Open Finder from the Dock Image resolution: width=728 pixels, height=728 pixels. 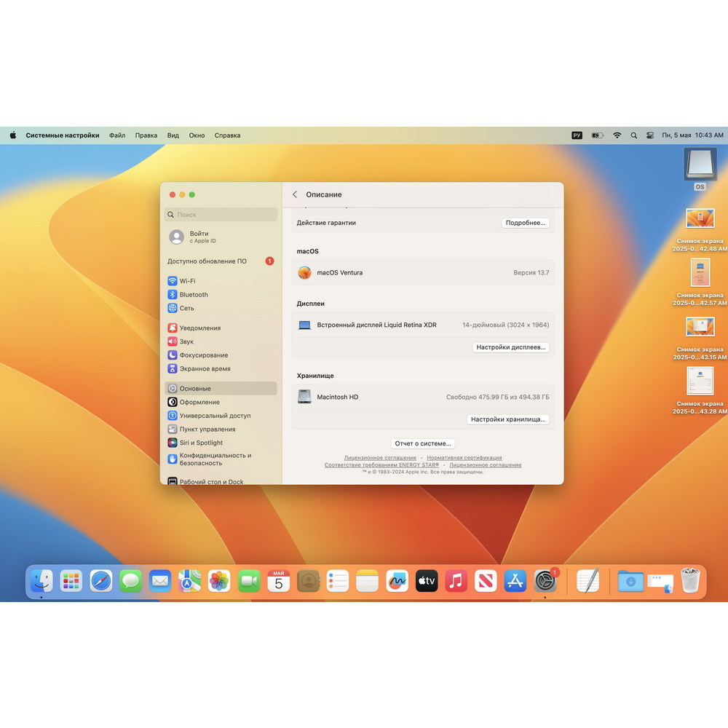[41, 581]
